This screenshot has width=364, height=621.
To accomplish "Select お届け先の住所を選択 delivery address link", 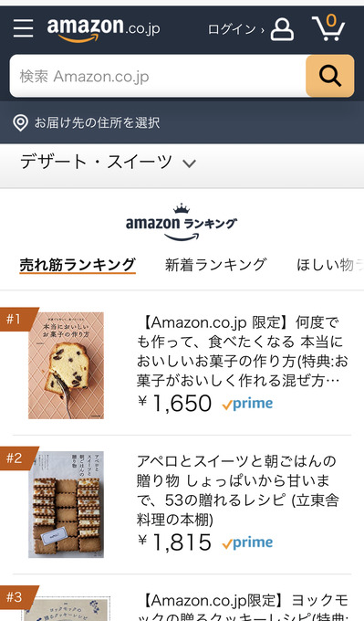I will coord(97,122).
